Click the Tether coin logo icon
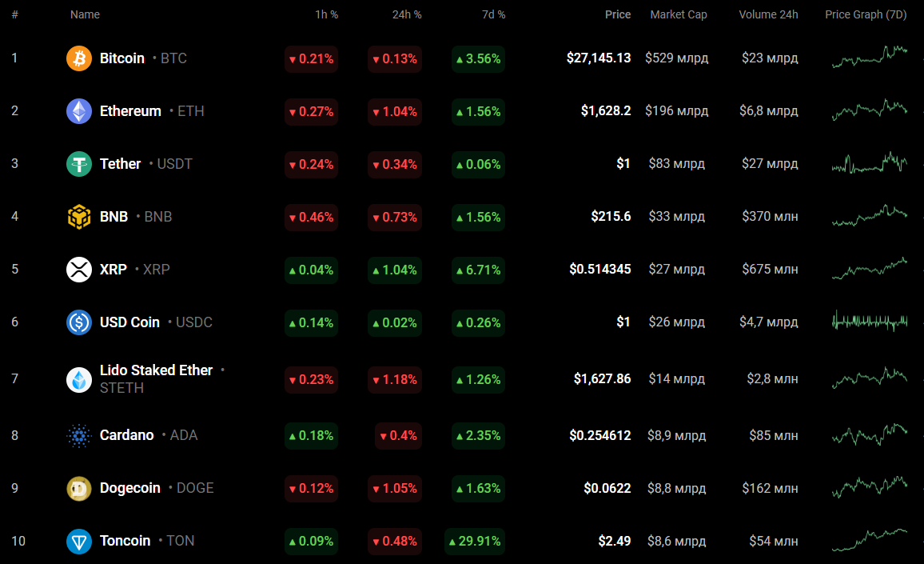This screenshot has width=924, height=564. [x=79, y=164]
